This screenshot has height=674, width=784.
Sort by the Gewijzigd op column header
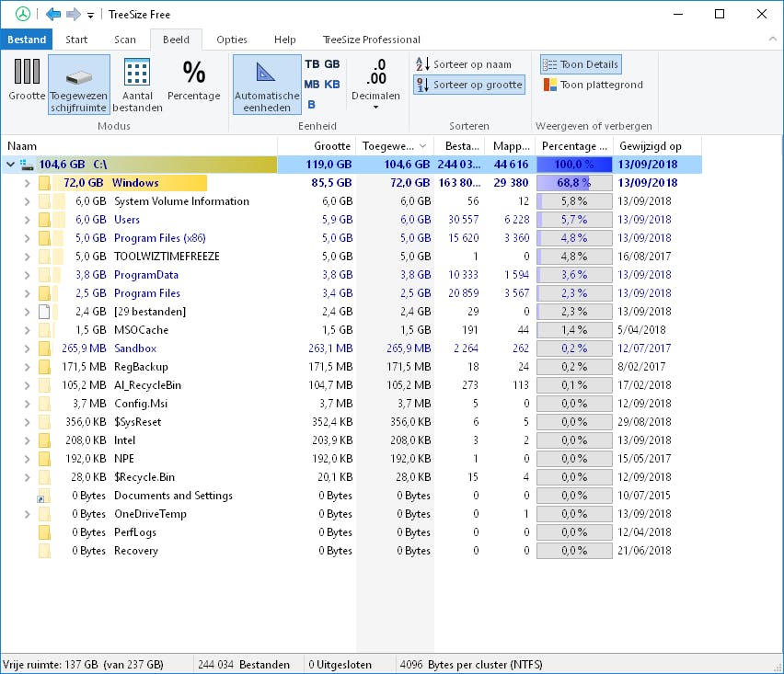coord(651,145)
